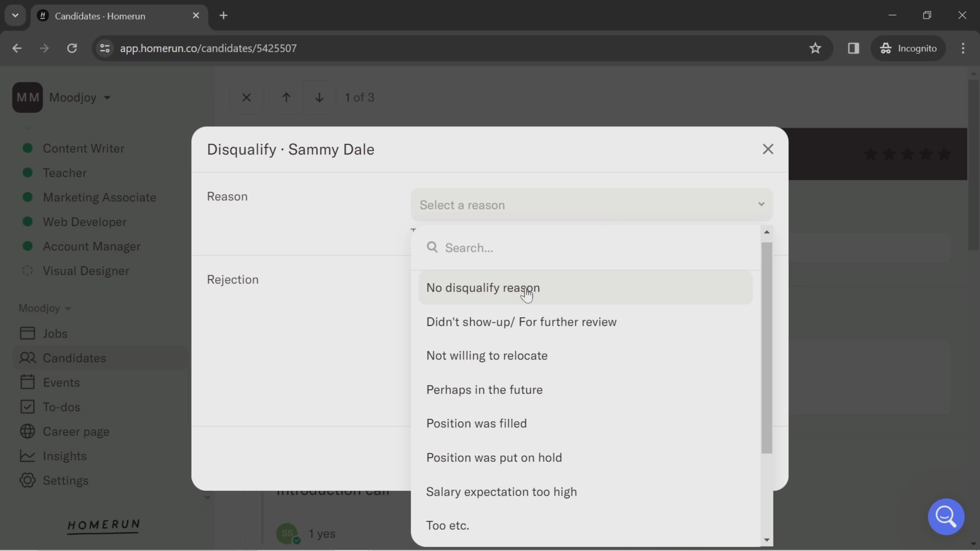This screenshot has width=980, height=551.
Task: Close the Disqualify Sammy Dale dialog
Action: coord(768,149)
